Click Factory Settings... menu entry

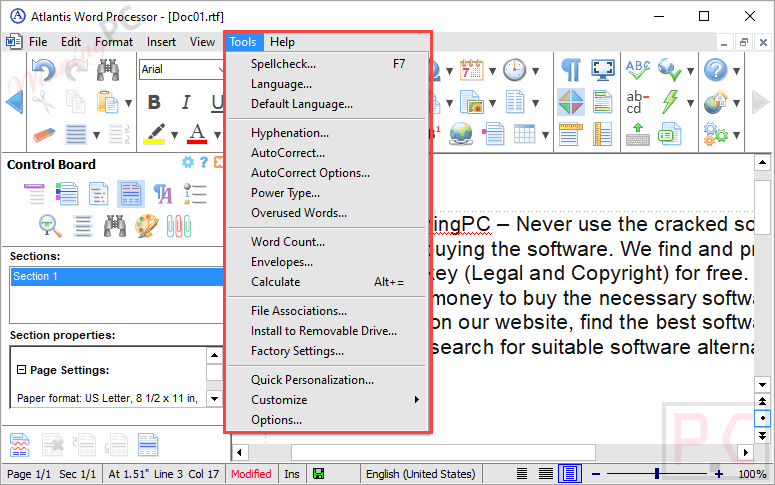(327, 351)
